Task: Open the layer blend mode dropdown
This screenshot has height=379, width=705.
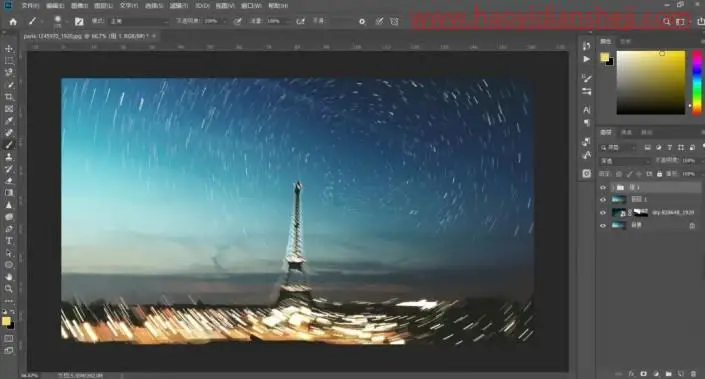Action: click(x=625, y=161)
